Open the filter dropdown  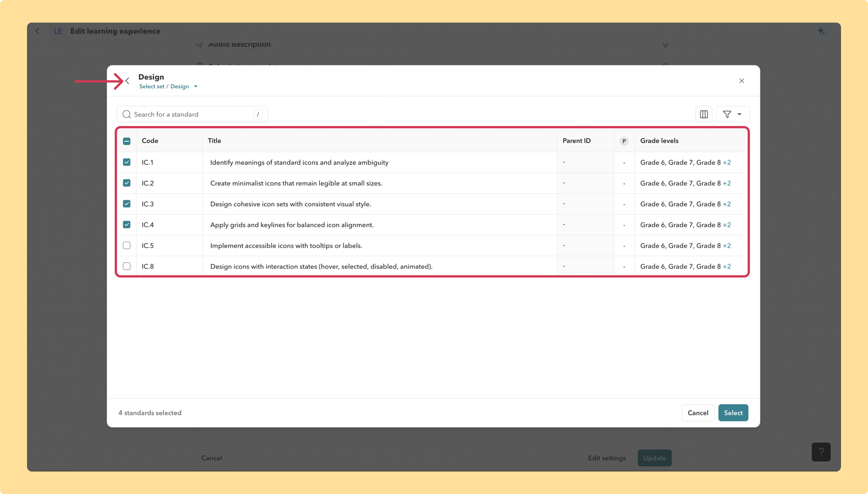coord(733,114)
